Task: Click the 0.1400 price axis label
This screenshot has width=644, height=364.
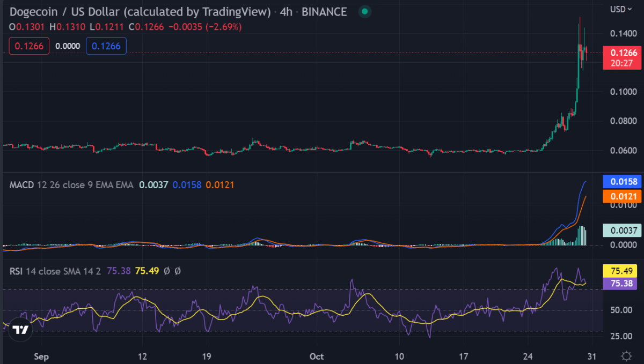Action: click(x=624, y=34)
